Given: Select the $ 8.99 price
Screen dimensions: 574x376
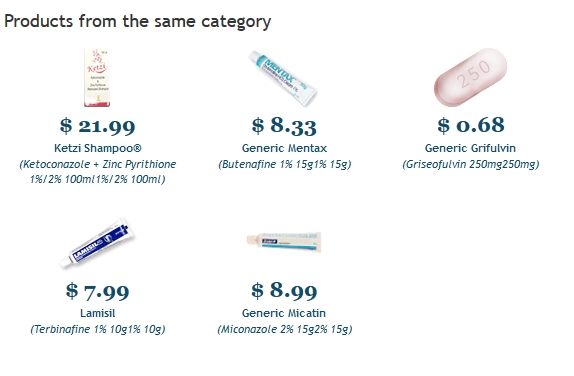Looking at the screenshot, I should point(284,291).
